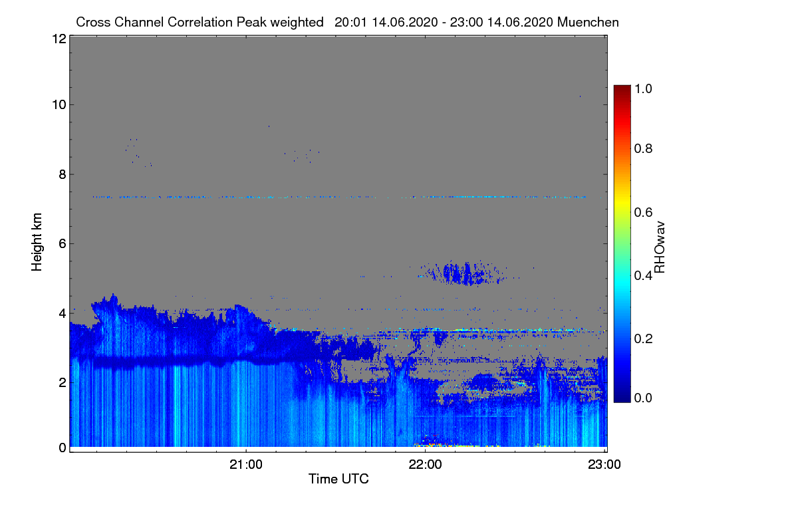
Task: Click the 21:00 time tick label
Action: pos(247,464)
